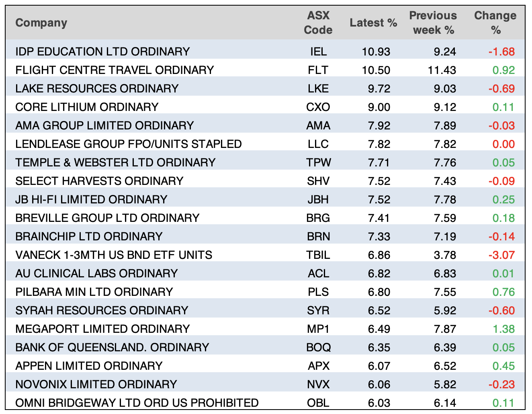Viewport: 532px width, 414px height.
Task: Click BRAINCHIP LTD ORDINARY company name
Action: pyautogui.click(x=89, y=236)
